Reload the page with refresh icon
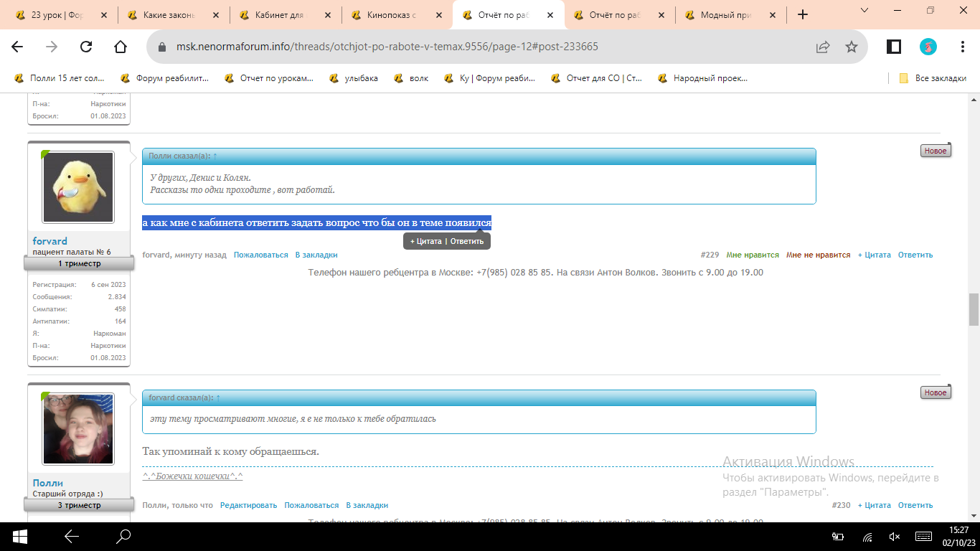Image resolution: width=980 pixels, height=551 pixels. click(x=86, y=47)
